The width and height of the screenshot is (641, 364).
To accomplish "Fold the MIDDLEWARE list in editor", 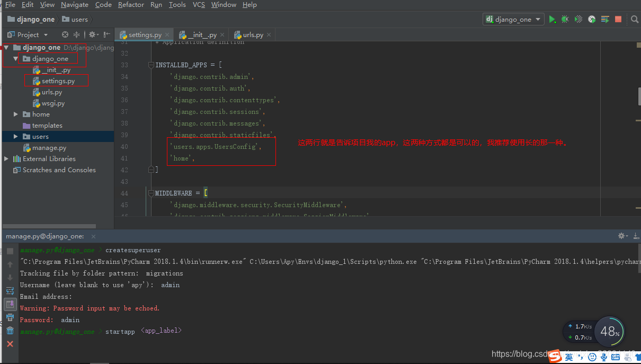I will [x=152, y=193].
